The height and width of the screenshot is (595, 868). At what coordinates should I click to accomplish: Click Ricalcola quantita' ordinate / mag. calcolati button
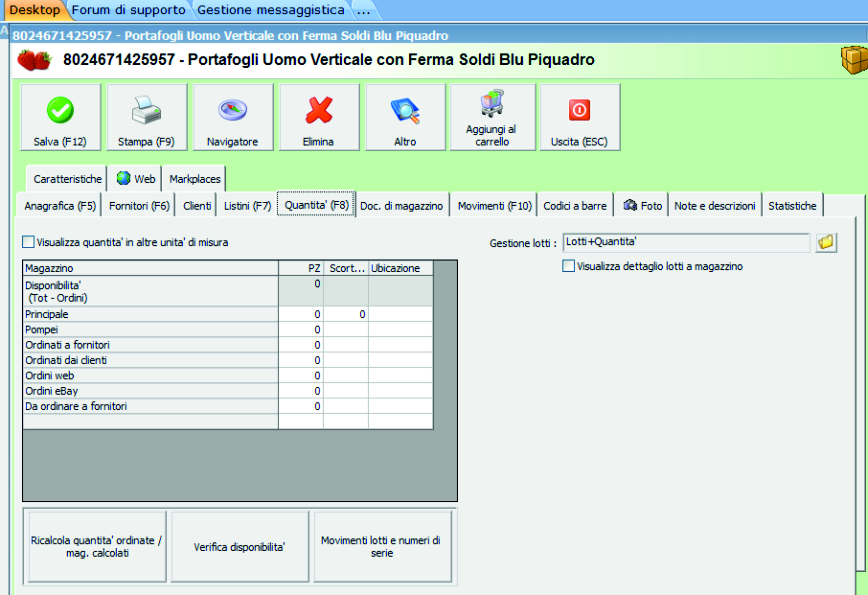pos(97,546)
